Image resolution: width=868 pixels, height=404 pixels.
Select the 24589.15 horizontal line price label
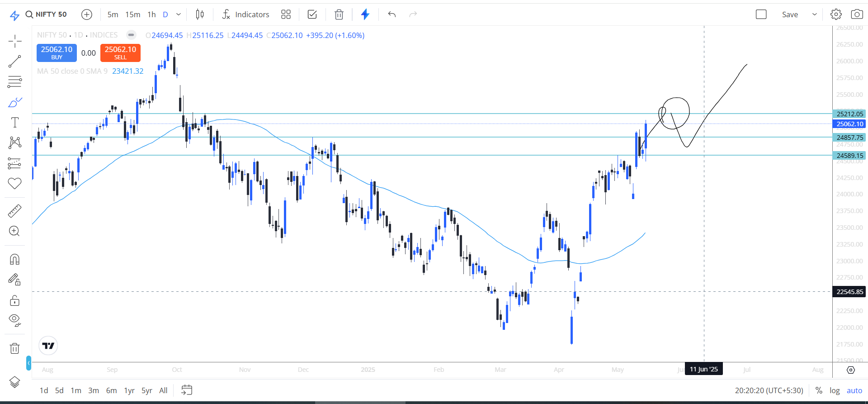(849, 156)
